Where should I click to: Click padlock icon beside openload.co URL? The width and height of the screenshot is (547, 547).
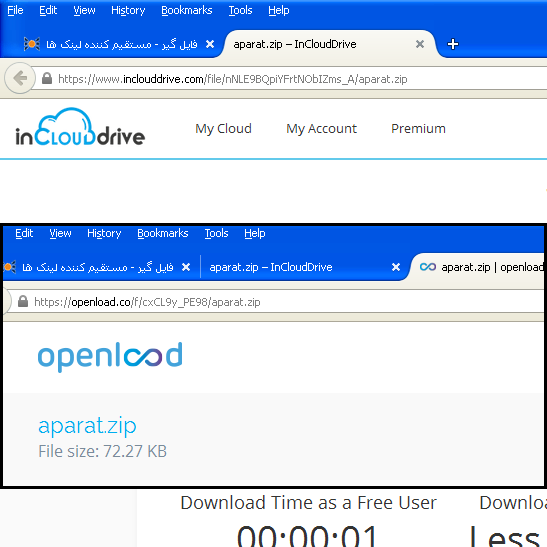(23, 301)
